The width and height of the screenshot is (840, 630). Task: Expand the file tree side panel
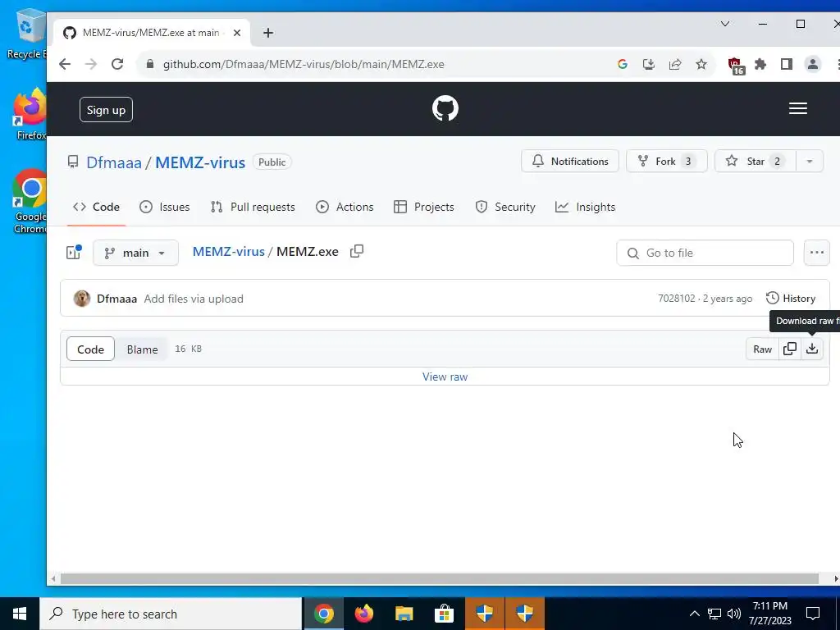74,253
